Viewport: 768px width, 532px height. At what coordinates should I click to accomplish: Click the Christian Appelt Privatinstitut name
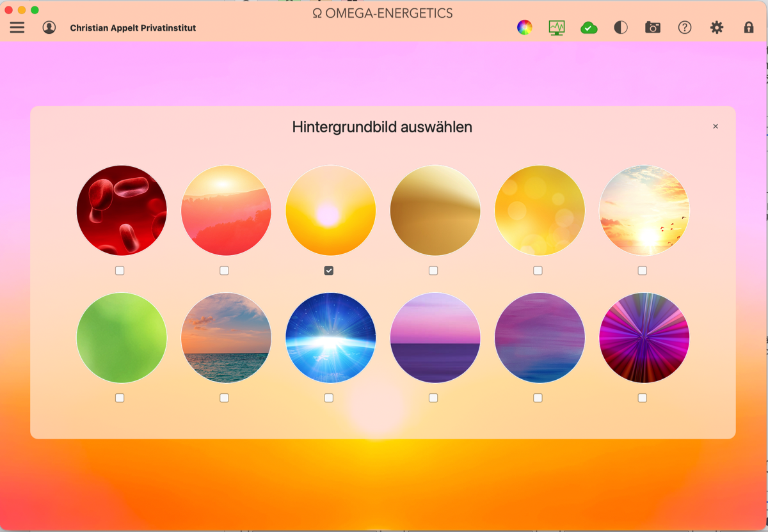[x=132, y=28]
